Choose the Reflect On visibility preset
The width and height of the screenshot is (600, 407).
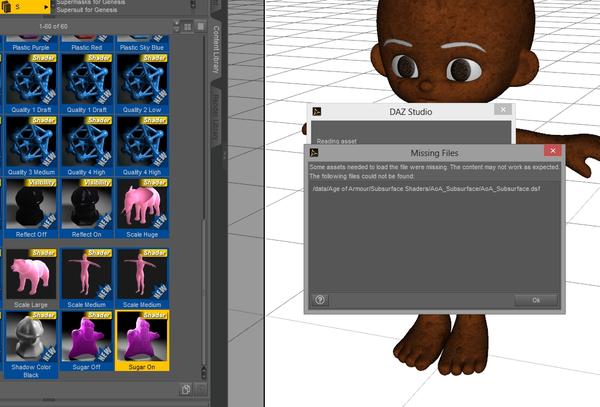(86, 208)
